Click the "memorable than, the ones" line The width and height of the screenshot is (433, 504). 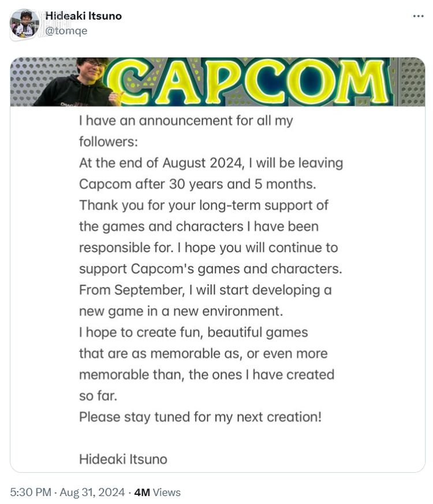(207, 374)
